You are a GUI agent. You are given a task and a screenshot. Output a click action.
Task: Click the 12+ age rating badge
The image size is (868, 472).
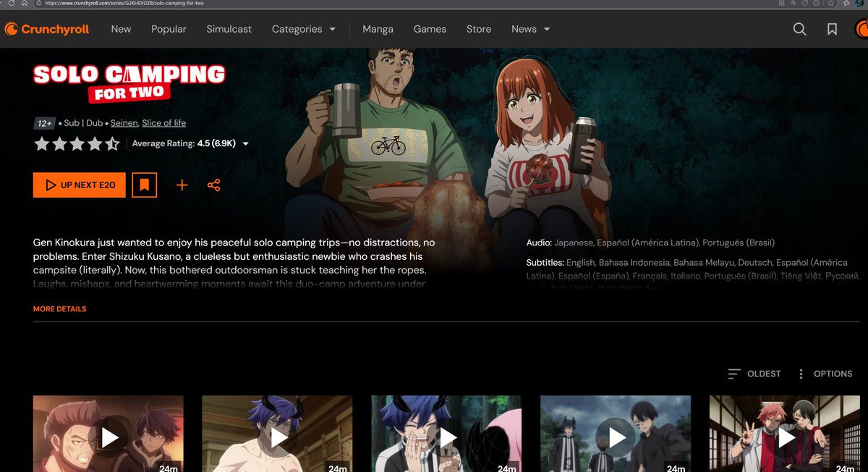pos(45,123)
